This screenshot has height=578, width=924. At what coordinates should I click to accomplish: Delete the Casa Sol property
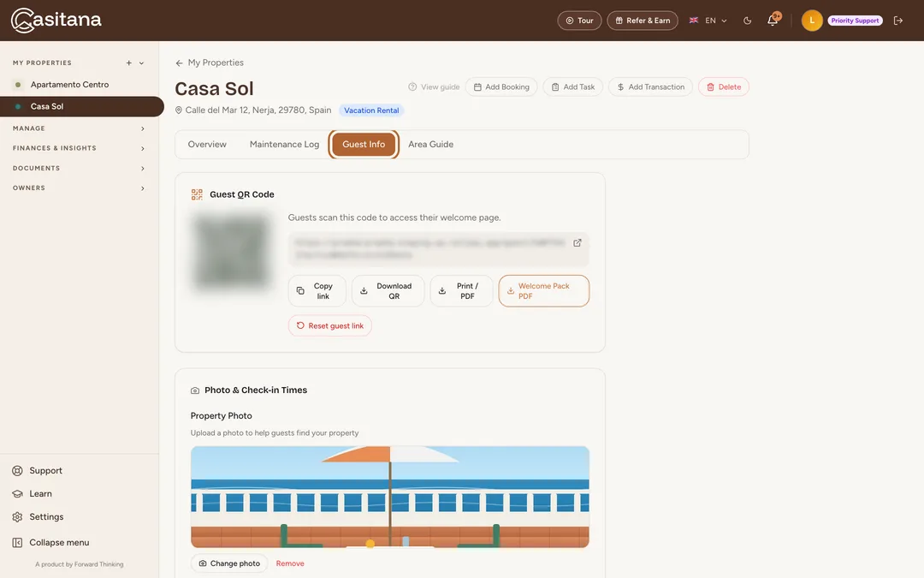tap(724, 86)
